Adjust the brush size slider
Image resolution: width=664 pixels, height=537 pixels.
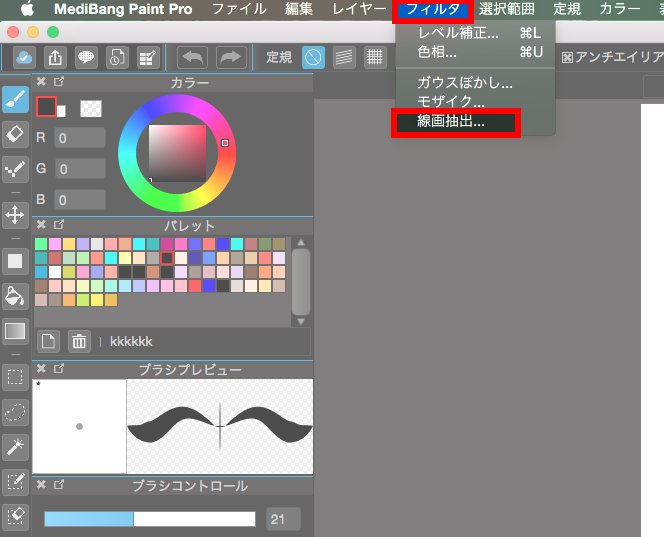[x=150, y=519]
